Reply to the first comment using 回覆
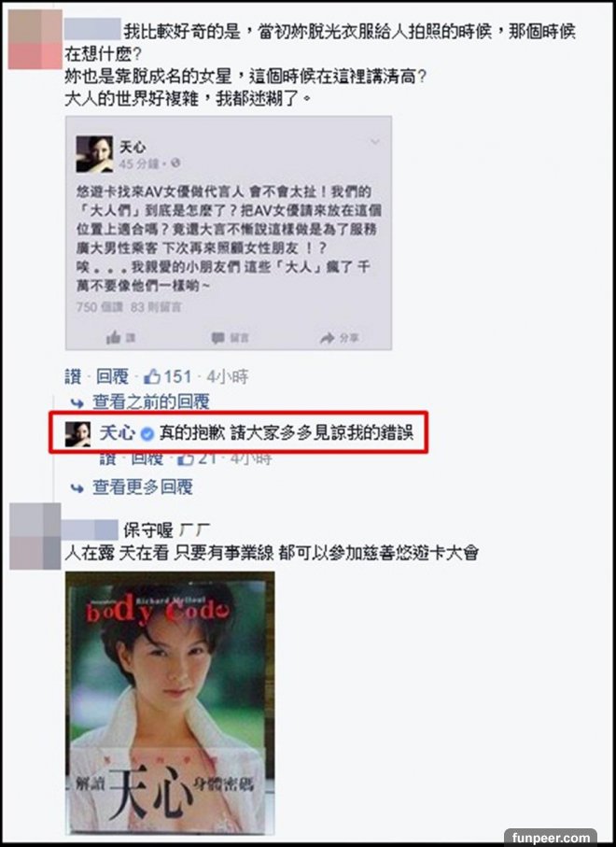The height and width of the screenshot is (847, 616). pos(112,376)
